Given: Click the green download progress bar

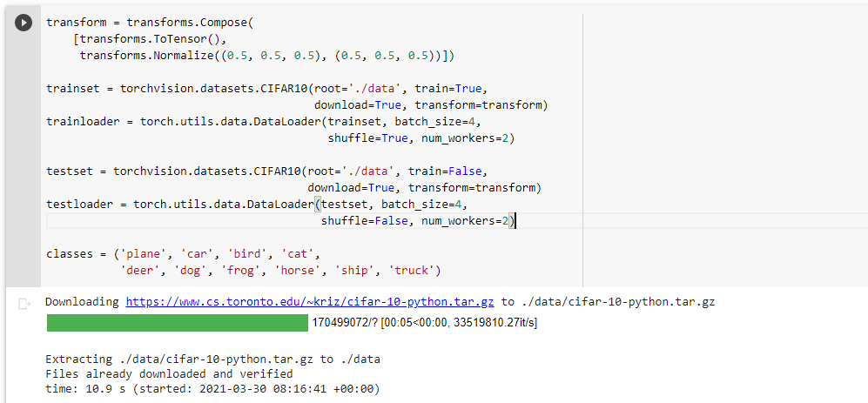Looking at the screenshot, I should [x=177, y=323].
